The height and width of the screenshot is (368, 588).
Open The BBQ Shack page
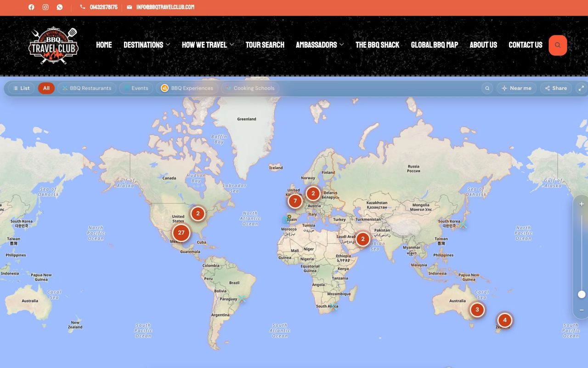[378, 45]
